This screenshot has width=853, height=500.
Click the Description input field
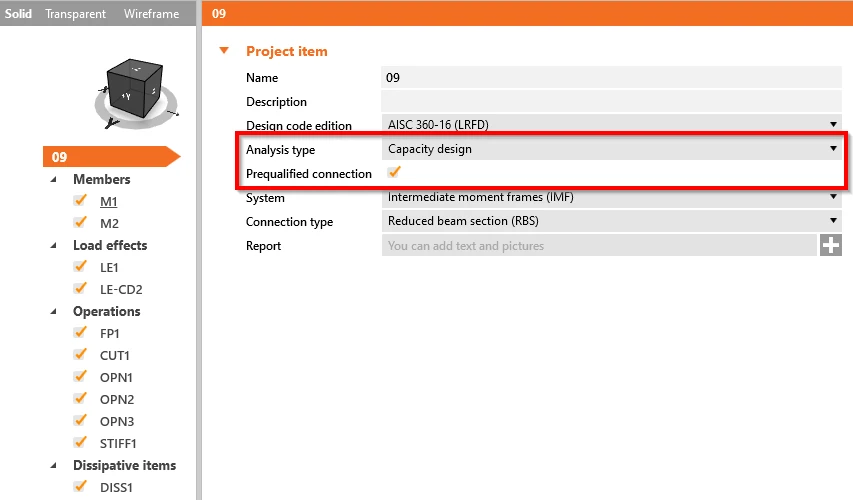click(612, 101)
